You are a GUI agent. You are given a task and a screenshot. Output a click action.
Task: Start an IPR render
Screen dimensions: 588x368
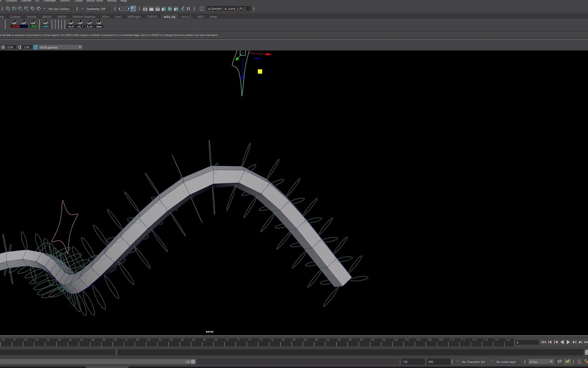(x=158, y=8)
